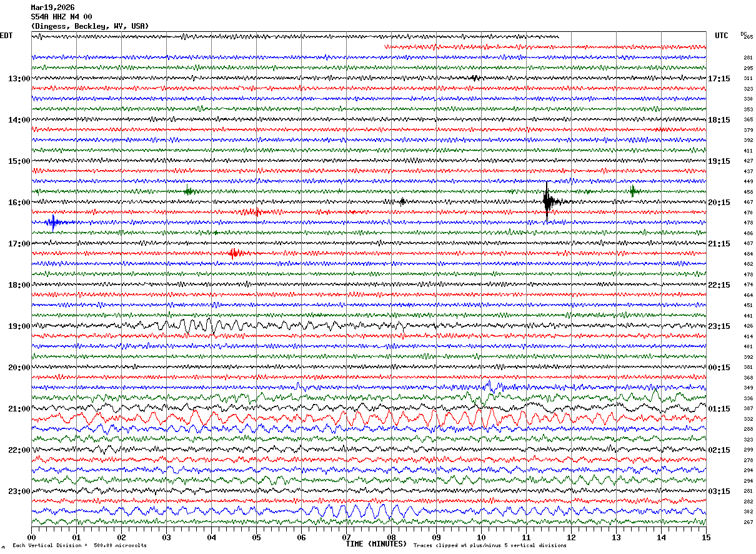The height and width of the screenshot is (554, 756).
Task: Click the large black seismic spike on the 16:00 trace
Action: pos(547,201)
